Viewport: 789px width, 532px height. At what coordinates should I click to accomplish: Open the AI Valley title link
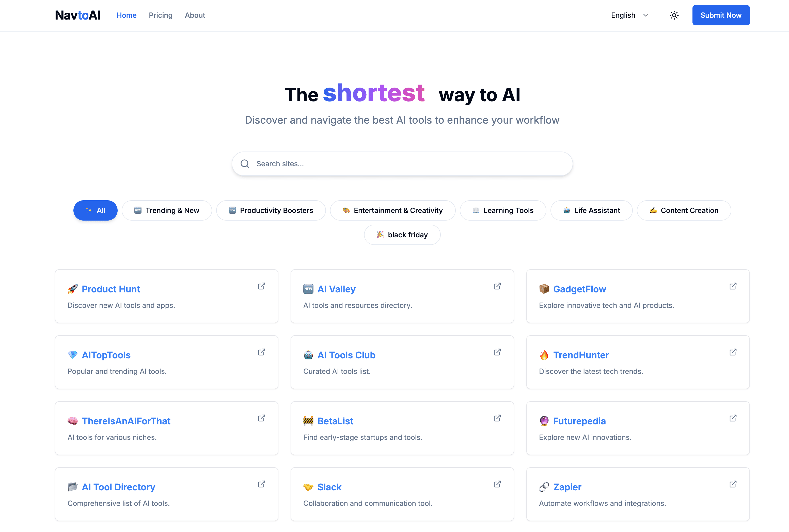(336, 289)
